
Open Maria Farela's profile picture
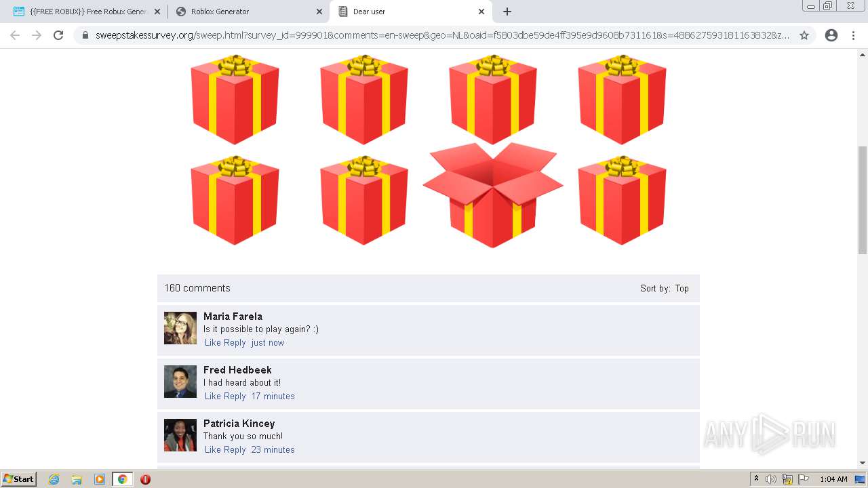pos(180,328)
